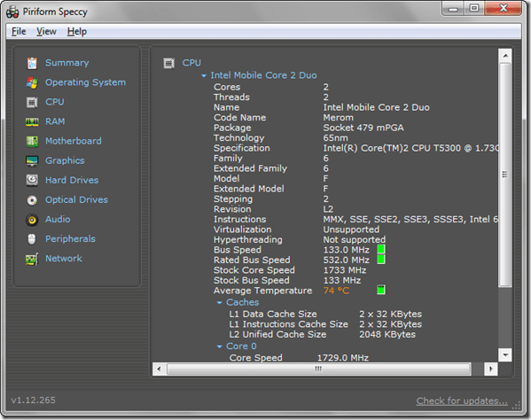Click the vertical scrollbar up arrow
The height and width of the screenshot is (420, 531).
[505, 56]
